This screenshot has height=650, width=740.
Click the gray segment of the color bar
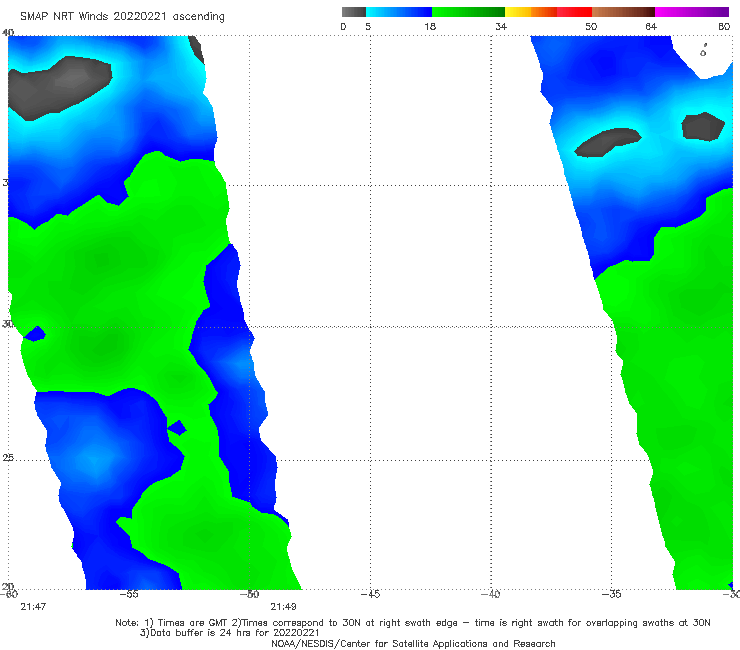(x=354, y=12)
